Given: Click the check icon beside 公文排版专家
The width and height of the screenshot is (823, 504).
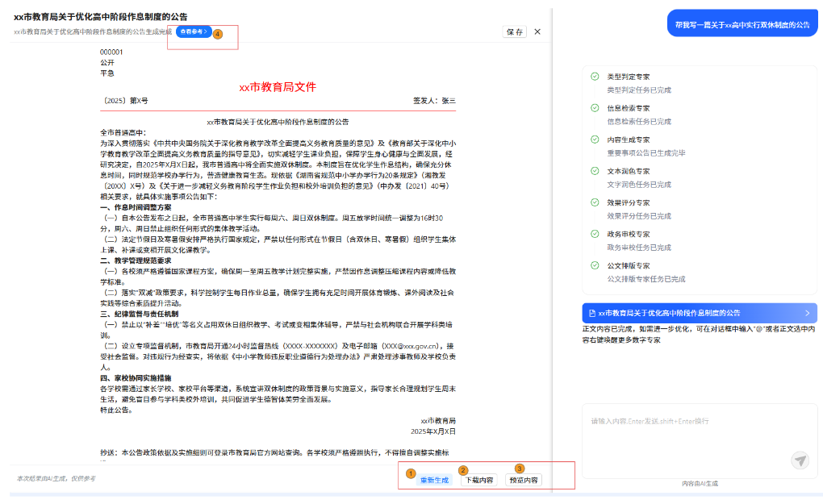Looking at the screenshot, I should (595, 264).
